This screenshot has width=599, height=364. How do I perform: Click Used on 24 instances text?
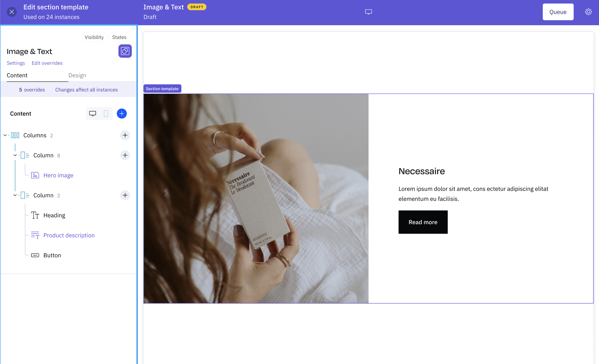[x=51, y=17]
